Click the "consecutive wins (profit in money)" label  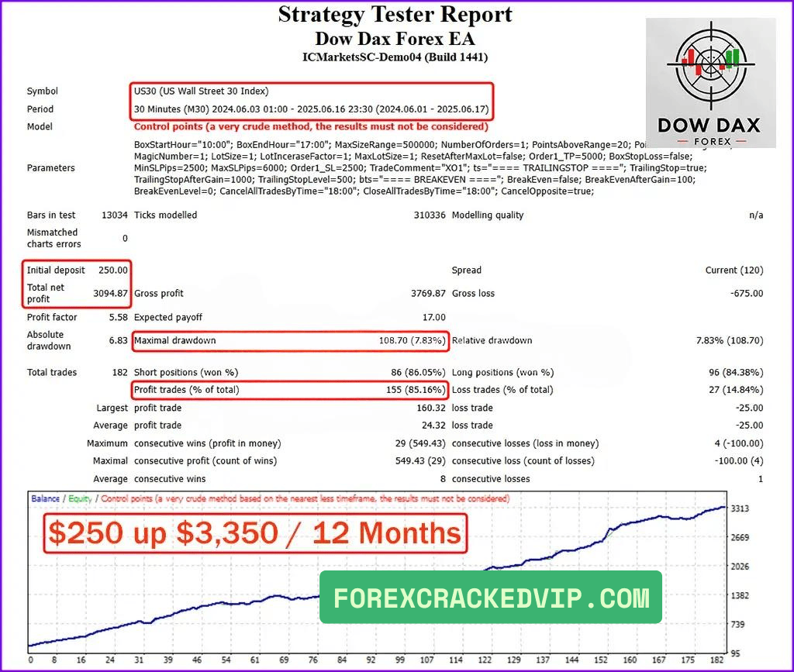pos(208,443)
